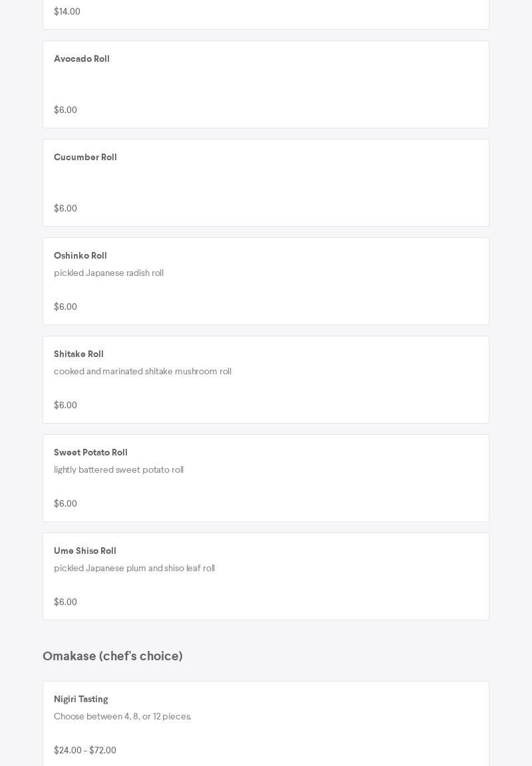Open the Shitake Roll item
This screenshot has height=766, width=532.
point(78,354)
